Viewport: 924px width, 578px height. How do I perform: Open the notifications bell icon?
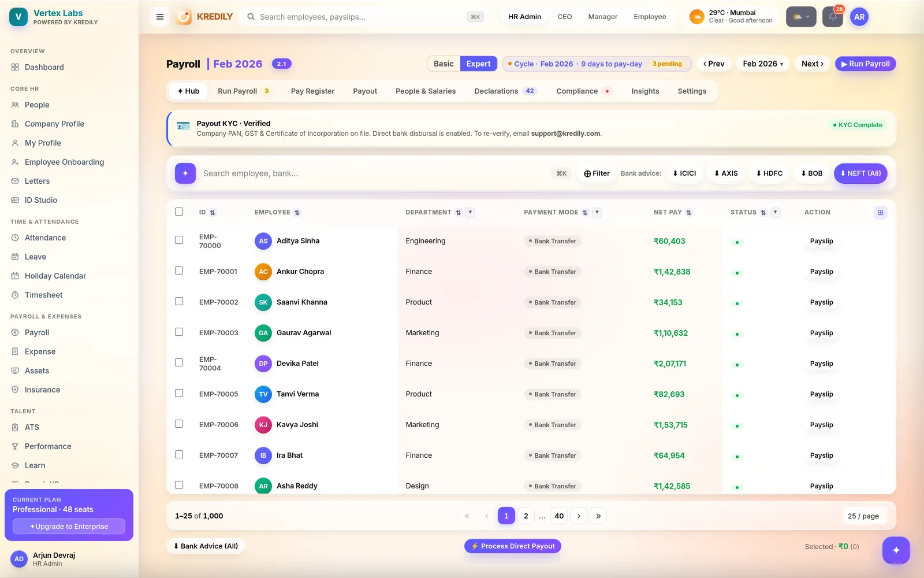pyautogui.click(x=833, y=17)
